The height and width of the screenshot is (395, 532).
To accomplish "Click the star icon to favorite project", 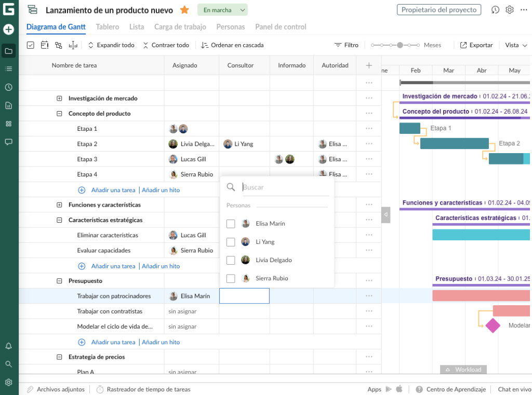I will pyautogui.click(x=184, y=10).
